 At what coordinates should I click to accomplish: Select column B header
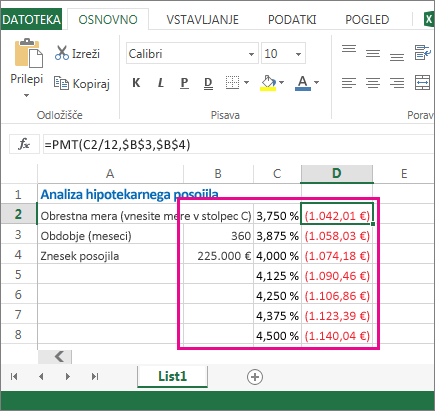(x=218, y=174)
